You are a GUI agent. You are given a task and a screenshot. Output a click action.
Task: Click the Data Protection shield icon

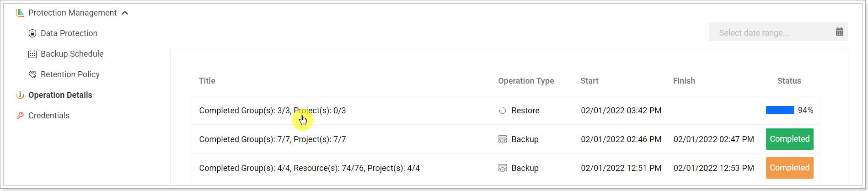coord(32,33)
